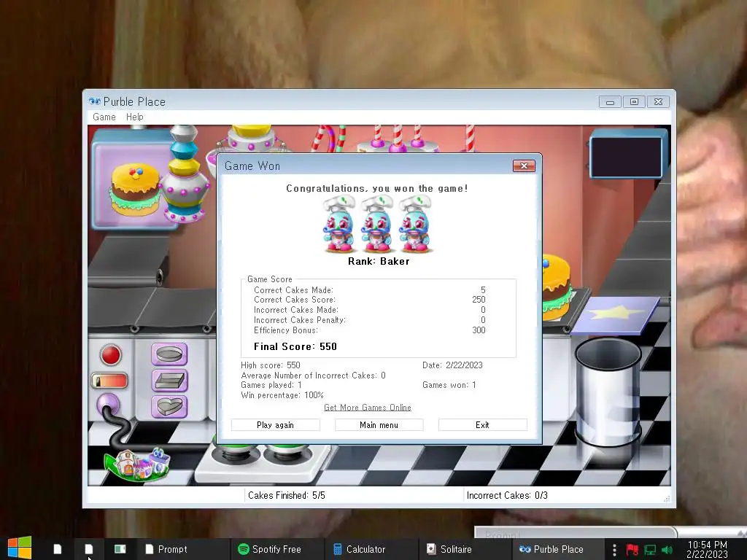Click the dark TV monitor screen
Viewport: 747px width, 560px height.
pyautogui.click(x=627, y=157)
